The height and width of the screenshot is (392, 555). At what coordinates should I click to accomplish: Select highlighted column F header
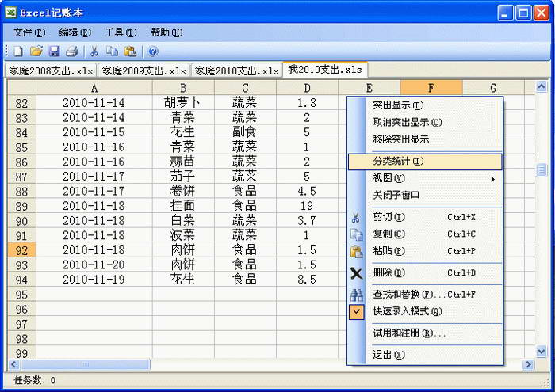pos(431,88)
